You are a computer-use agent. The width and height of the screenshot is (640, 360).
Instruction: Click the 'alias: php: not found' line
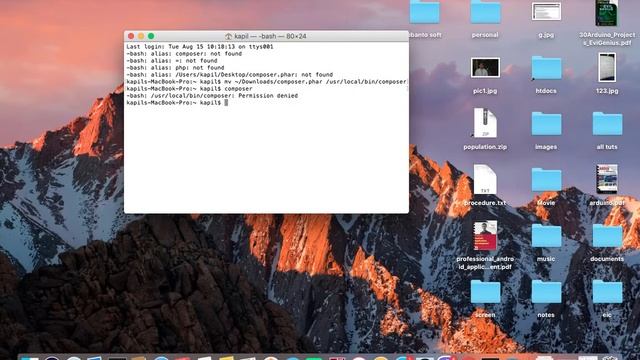175,67
